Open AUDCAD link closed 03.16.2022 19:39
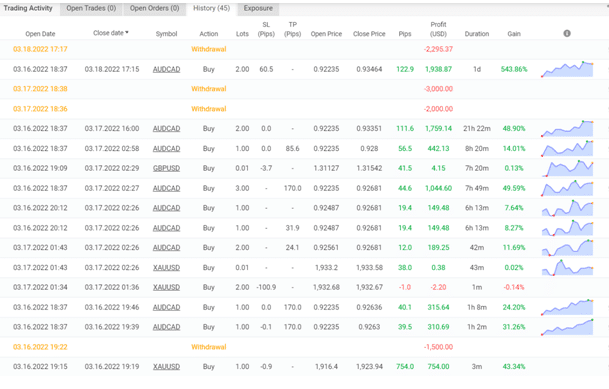The image size is (609, 389). tap(166, 327)
